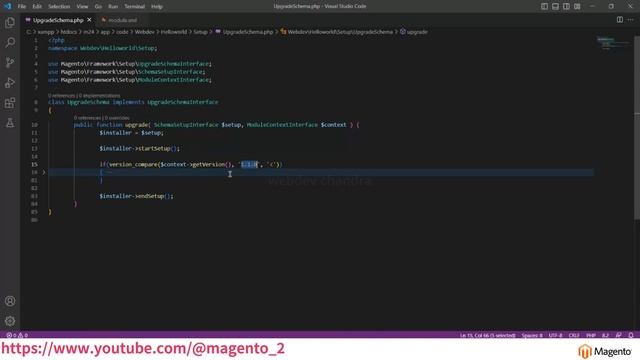Click the line and column status entry
The image size is (640, 360).
click(x=488, y=335)
